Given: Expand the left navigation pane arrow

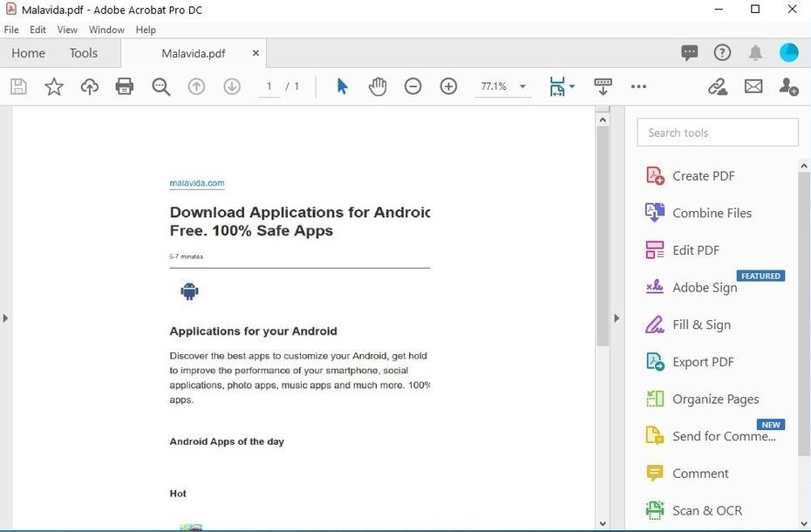Looking at the screenshot, I should click(x=5, y=317).
